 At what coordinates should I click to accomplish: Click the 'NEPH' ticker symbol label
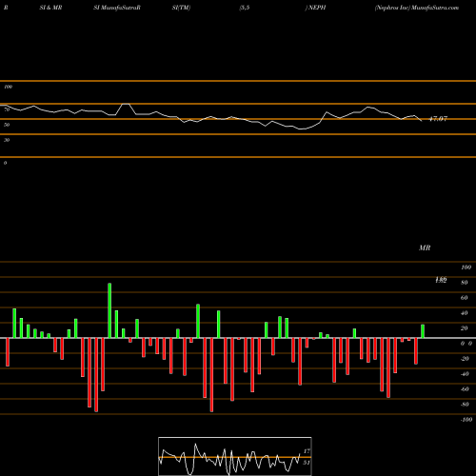click(317, 8)
